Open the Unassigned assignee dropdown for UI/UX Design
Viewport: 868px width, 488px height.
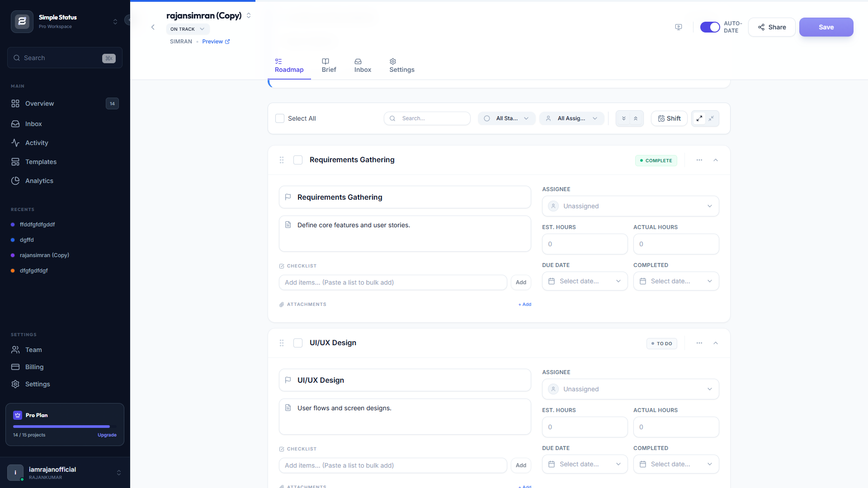point(630,389)
